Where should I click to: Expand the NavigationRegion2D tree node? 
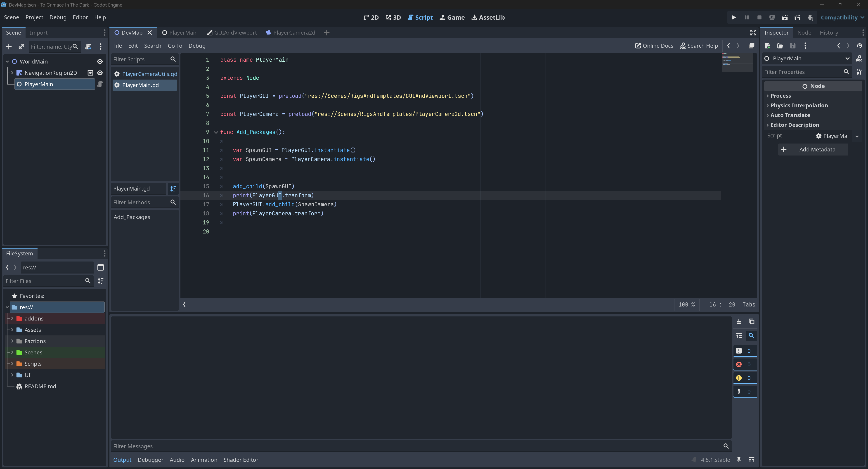12,73
